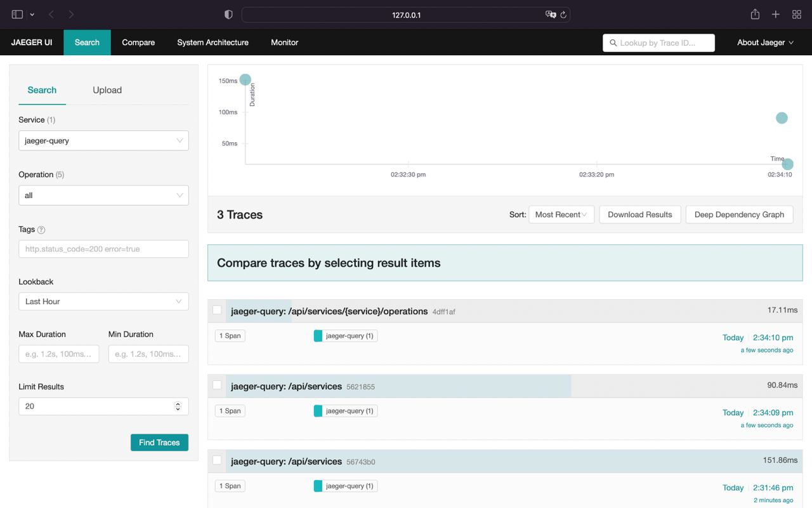Image resolution: width=812 pixels, height=508 pixels.
Task: Open the Service dropdown showing jaeger-query
Action: tap(103, 140)
